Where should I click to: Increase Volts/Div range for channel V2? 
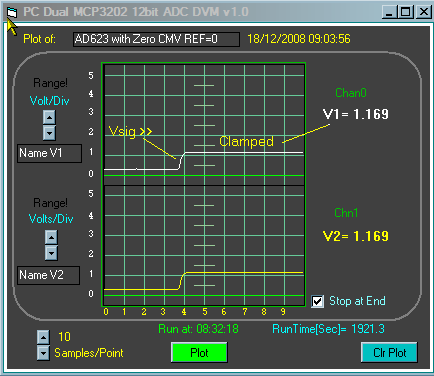pyautogui.click(x=51, y=237)
